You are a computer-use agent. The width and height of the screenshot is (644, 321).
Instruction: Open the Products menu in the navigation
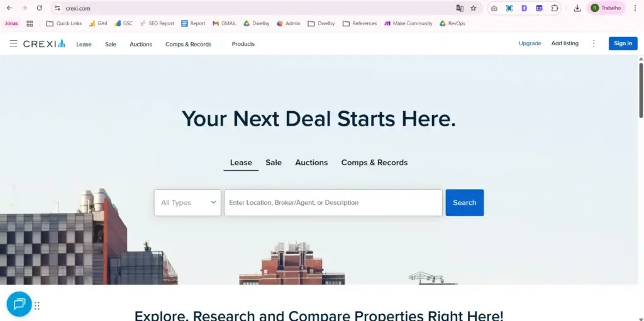(x=243, y=44)
